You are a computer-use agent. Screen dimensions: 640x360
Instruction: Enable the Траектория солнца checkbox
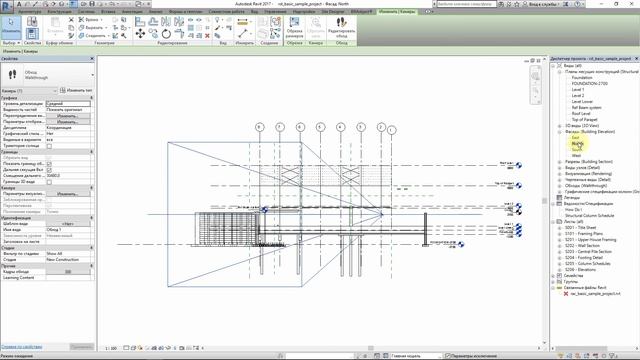pos(49,146)
